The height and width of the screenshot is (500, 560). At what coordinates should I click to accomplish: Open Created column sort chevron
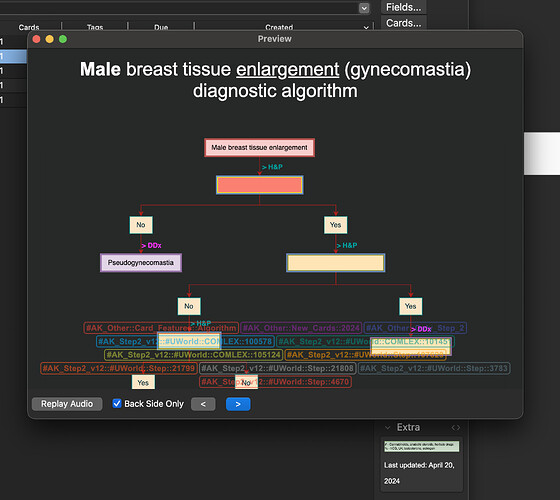(366, 28)
